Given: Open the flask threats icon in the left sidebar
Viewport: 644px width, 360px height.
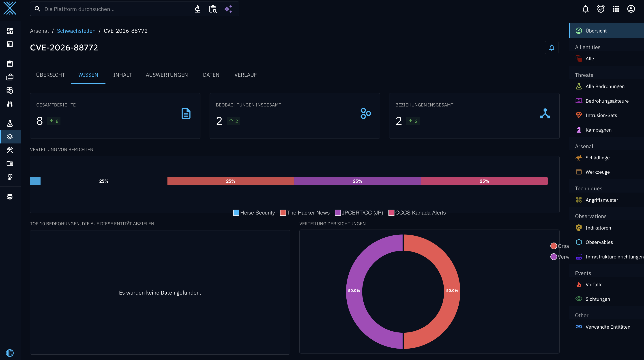Looking at the screenshot, I should pos(10,124).
